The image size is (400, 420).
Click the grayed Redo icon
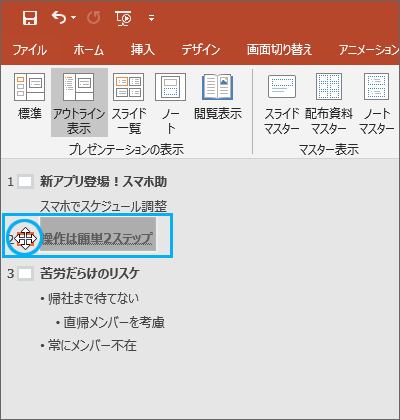click(93, 18)
